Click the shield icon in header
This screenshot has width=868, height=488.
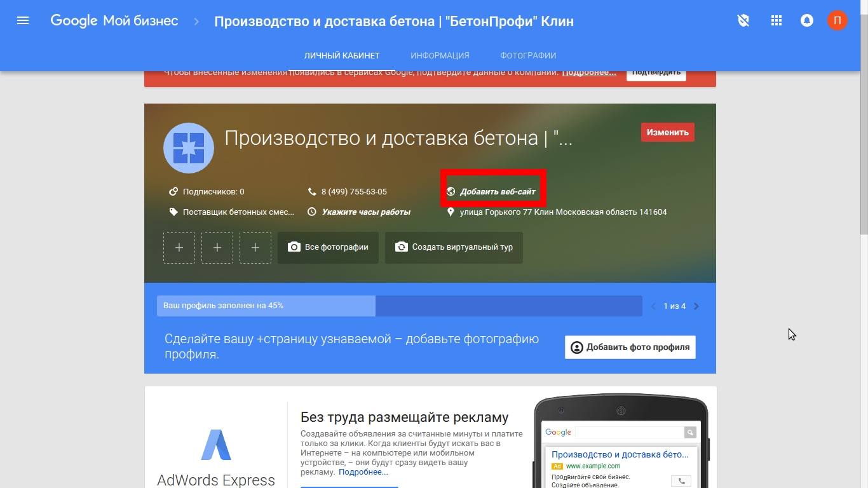743,21
